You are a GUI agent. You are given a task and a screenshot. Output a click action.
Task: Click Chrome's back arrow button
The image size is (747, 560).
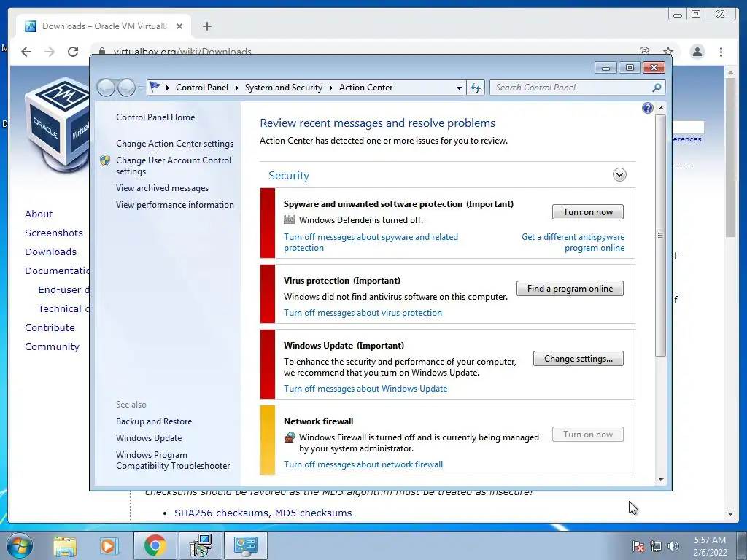click(x=26, y=52)
